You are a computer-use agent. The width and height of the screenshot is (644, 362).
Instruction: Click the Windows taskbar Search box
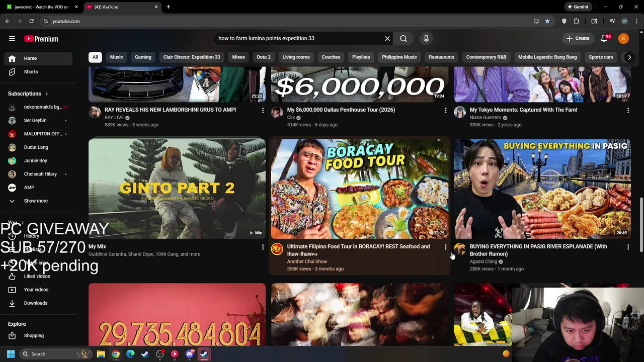pyautogui.click(x=55, y=354)
